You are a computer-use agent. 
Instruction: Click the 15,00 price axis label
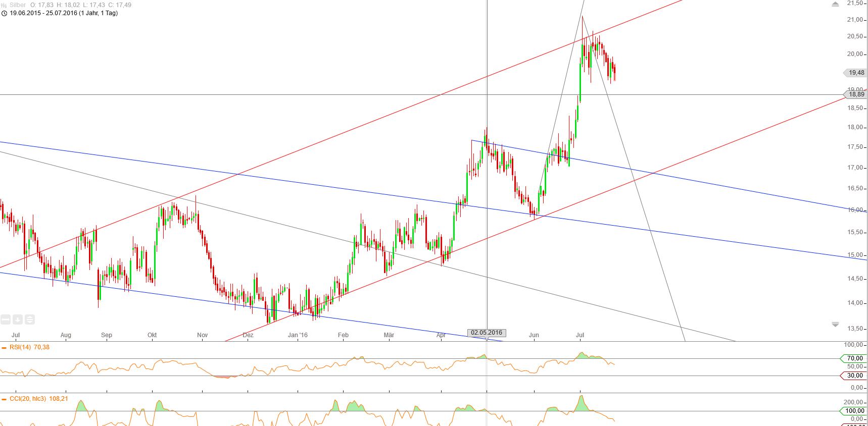[x=855, y=255]
